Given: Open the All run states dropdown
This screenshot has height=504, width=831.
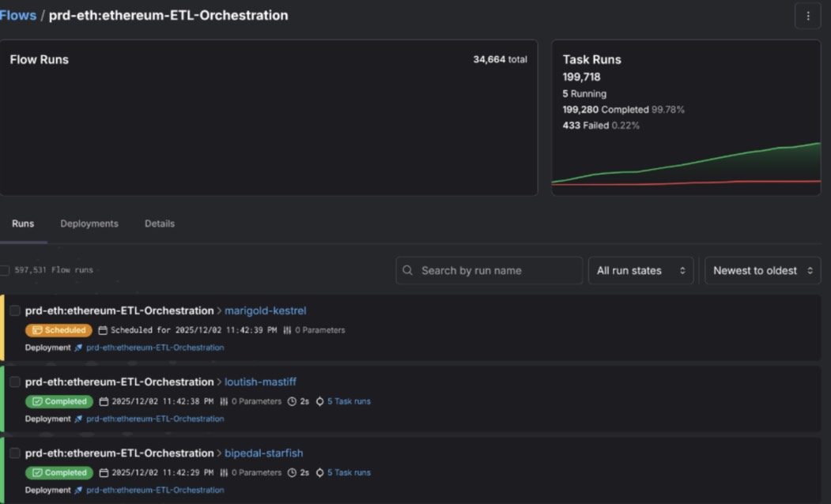Looking at the screenshot, I should click(x=640, y=270).
